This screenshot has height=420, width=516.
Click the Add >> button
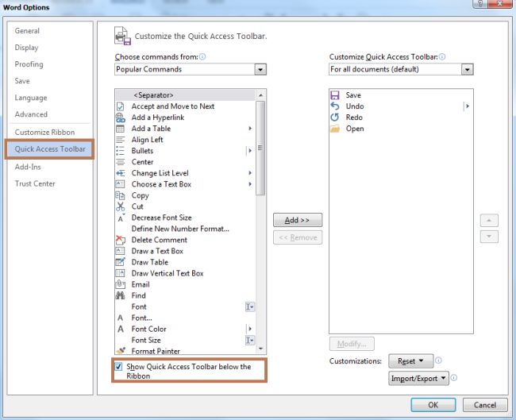pos(298,220)
